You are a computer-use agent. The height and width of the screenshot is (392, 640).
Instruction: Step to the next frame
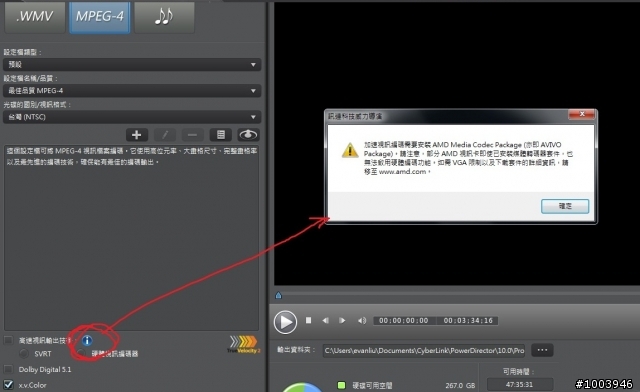click(x=342, y=321)
